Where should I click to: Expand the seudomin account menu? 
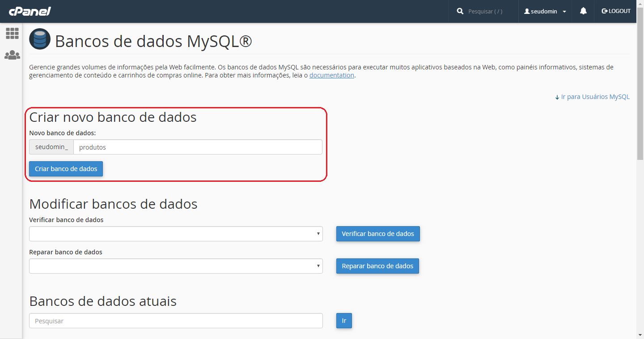click(x=545, y=11)
